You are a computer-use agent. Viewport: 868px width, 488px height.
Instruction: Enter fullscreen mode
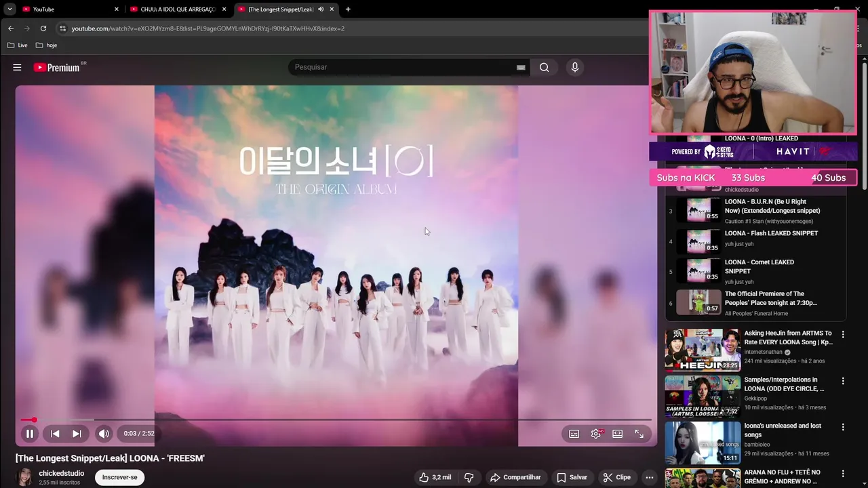(x=639, y=434)
